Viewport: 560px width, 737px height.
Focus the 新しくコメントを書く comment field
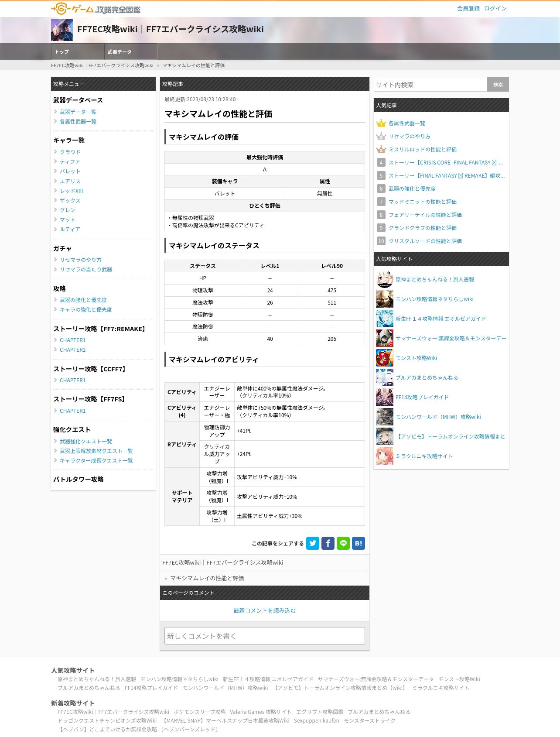pos(265,636)
